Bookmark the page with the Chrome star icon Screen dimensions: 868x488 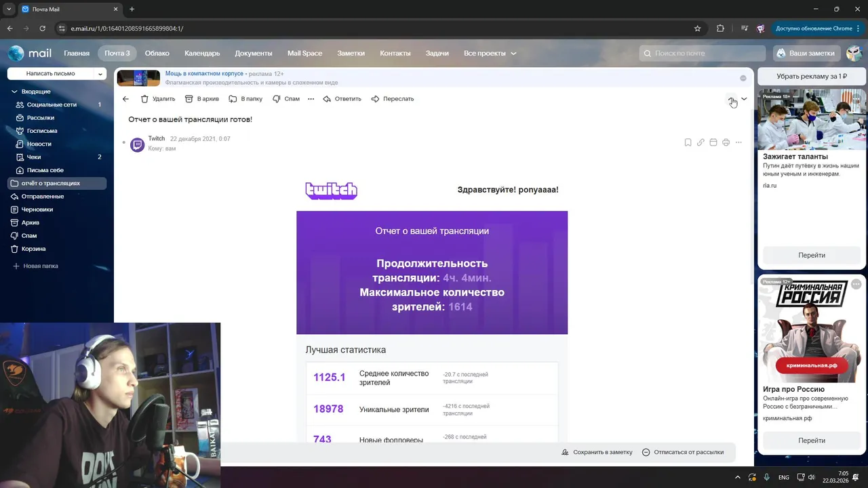pyautogui.click(x=697, y=28)
